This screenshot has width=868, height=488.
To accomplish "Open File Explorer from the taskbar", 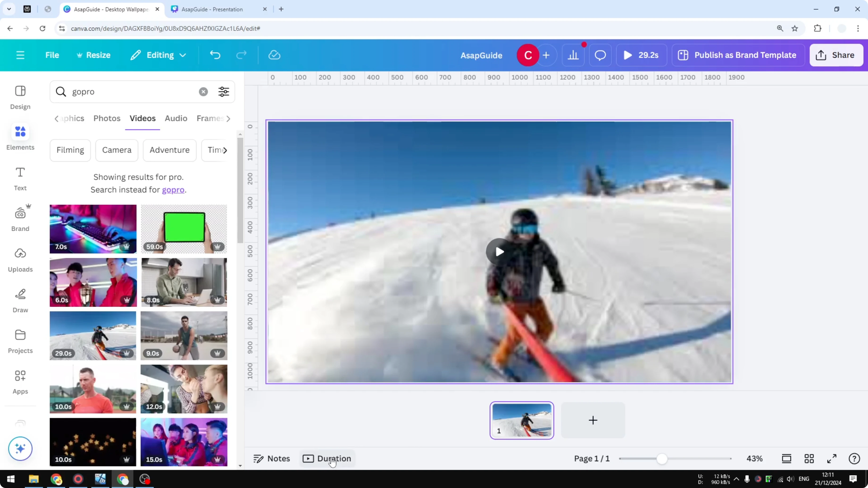I will tap(33, 479).
